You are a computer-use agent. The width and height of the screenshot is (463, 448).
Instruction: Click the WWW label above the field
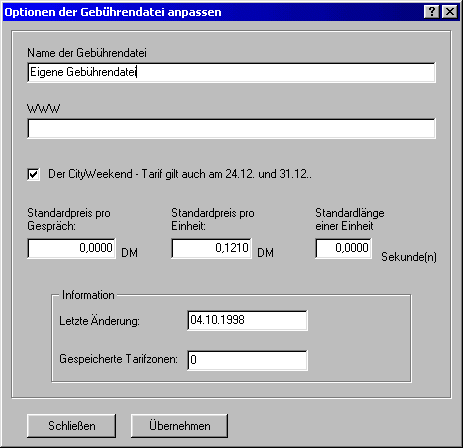(x=44, y=109)
